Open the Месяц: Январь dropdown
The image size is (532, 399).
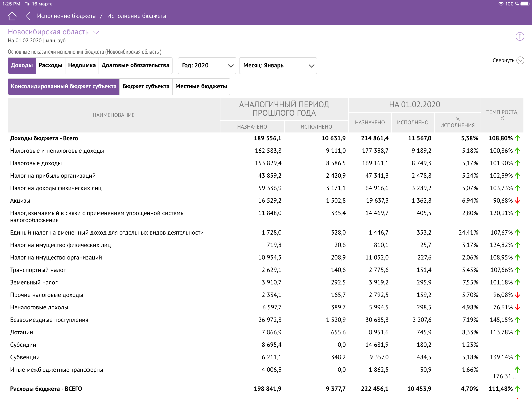[278, 66]
